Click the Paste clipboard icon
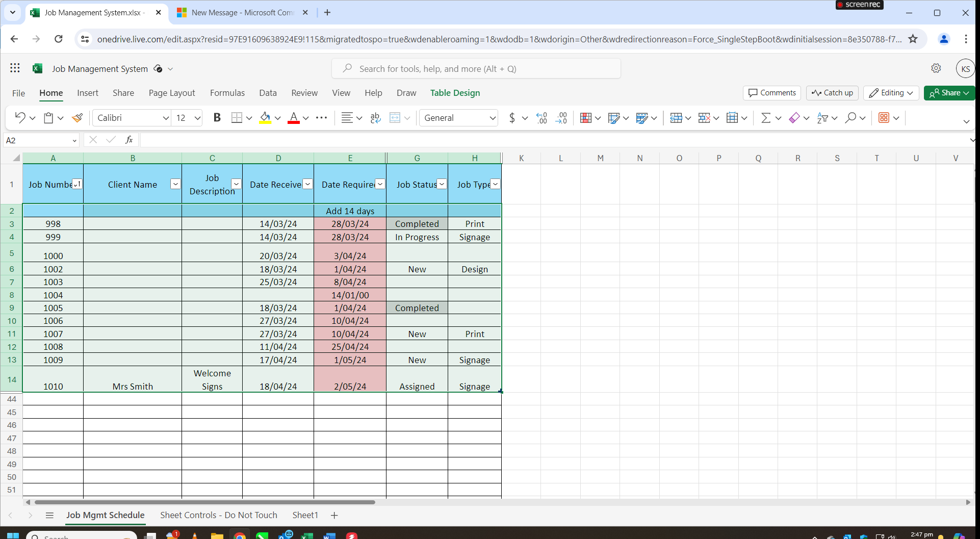Image resolution: width=980 pixels, height=539 pixels. (x=48, y=118)
